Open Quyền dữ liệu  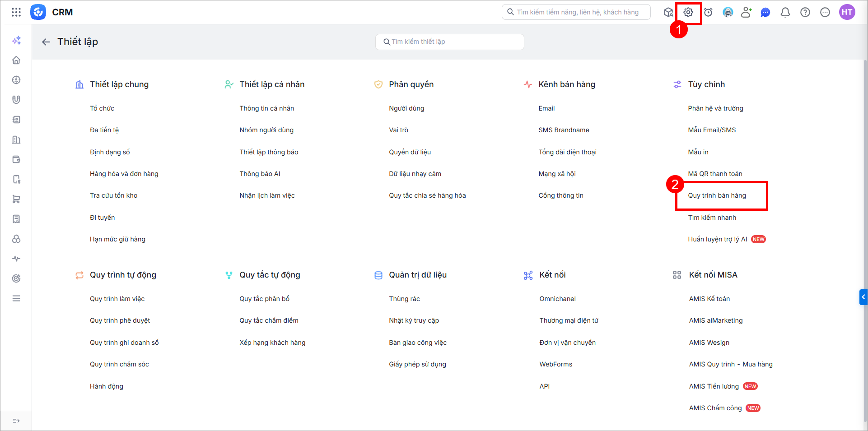click(x=410, y=152)
